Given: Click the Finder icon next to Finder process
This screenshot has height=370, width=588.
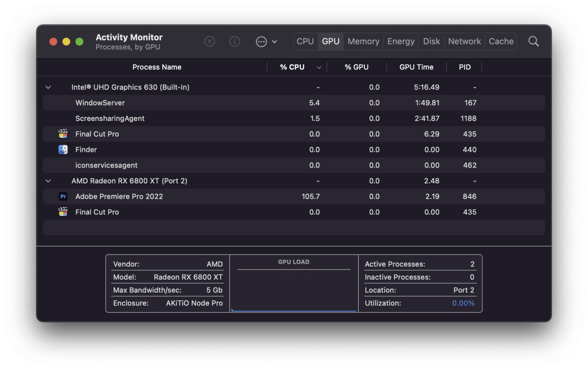Looking at the screenshot, I should click(x=63, y=149).
